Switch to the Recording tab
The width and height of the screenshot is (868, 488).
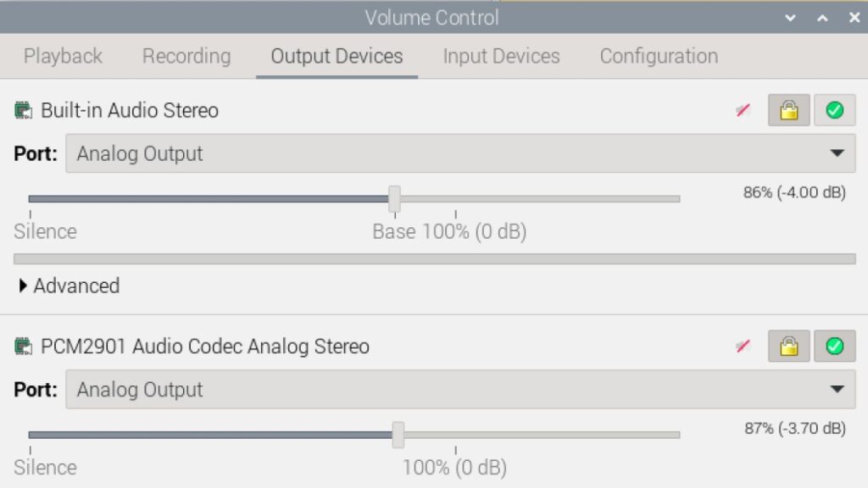click(186, 56)
